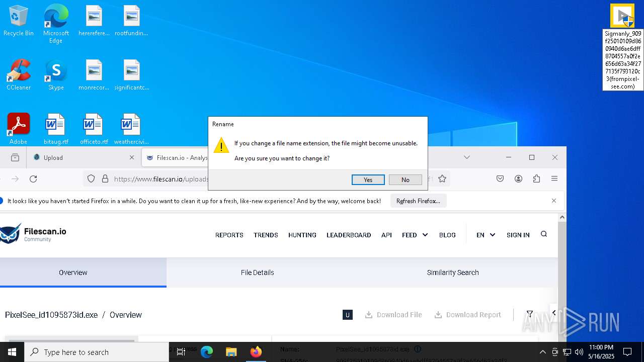644x362 pixels.
Task: Open the volume control tray icon
Action: (579, 352)
